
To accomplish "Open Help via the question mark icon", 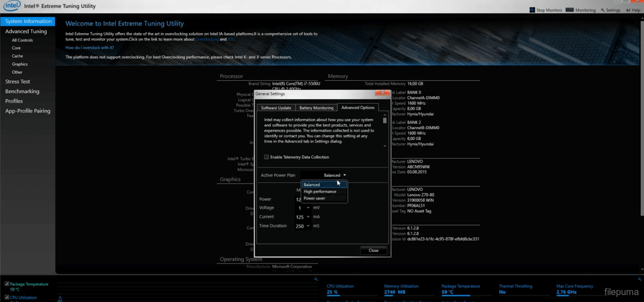I will [x=628, y=10].
